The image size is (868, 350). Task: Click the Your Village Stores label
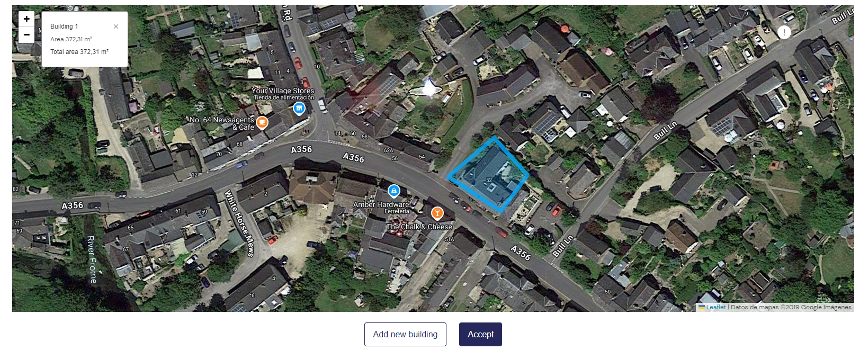click(x=283, y=91)
